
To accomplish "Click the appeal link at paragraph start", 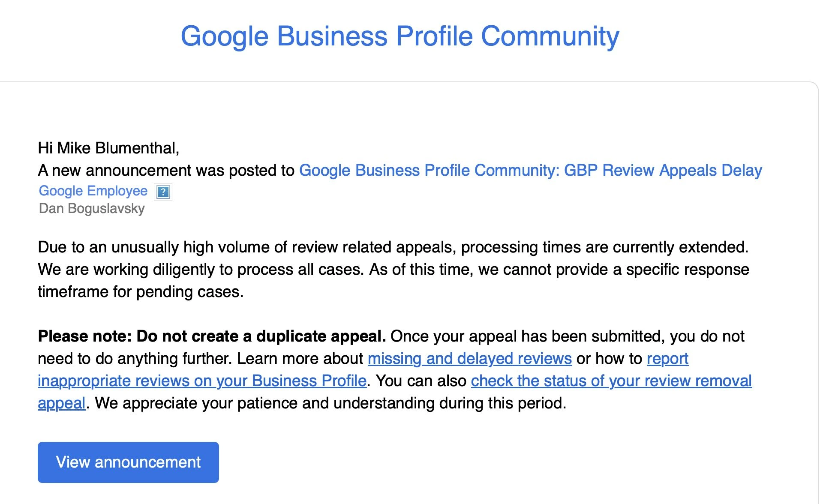I will point(61,403).
